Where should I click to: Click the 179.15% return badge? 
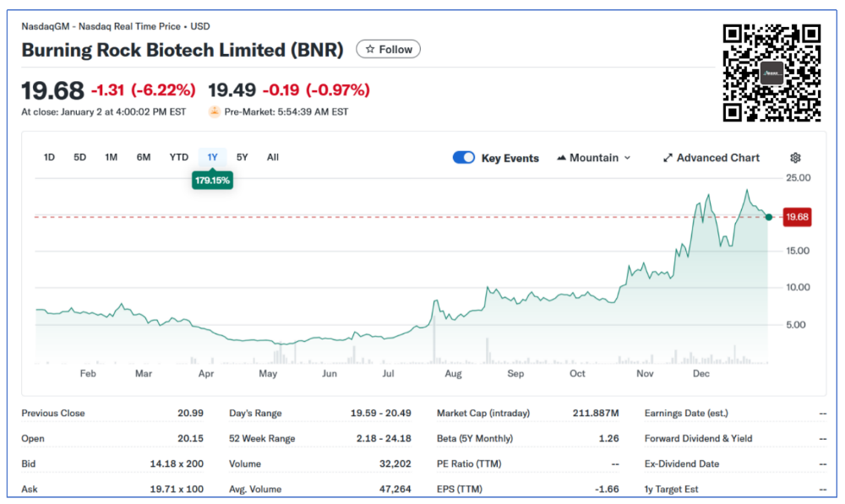tap(212, 181)
